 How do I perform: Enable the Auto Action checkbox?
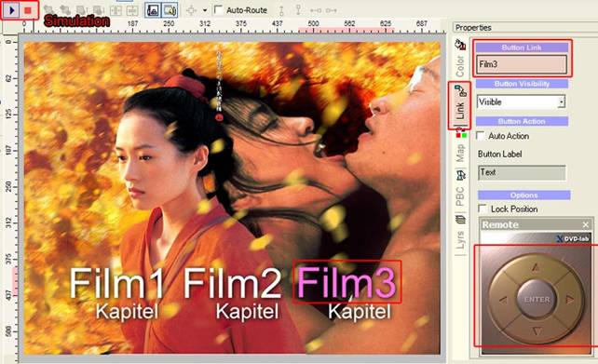481,135
